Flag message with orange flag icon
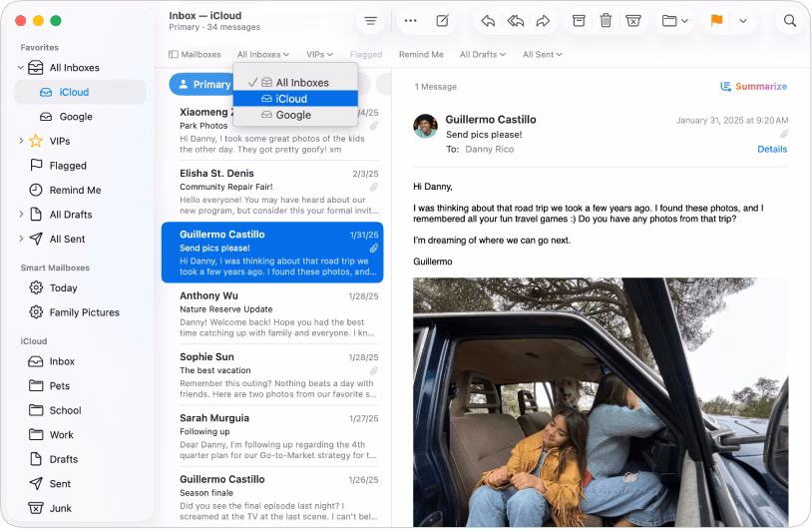Screen dimensions: 812x531 click(x=716, y=21)
